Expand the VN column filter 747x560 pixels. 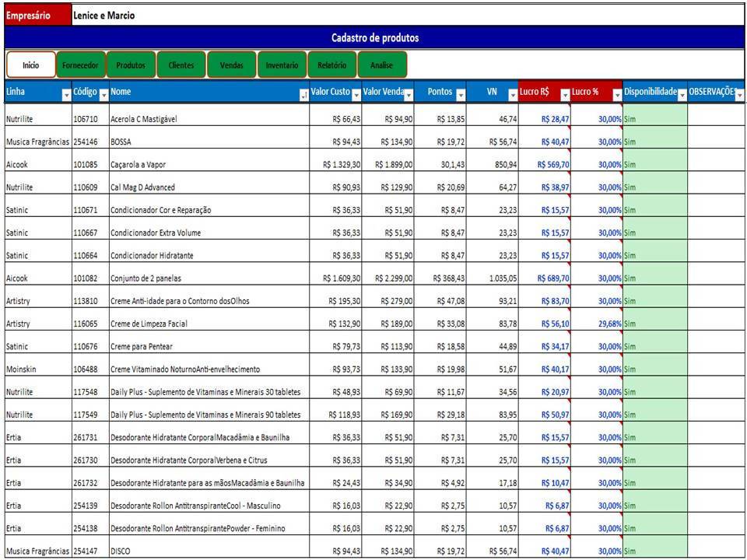(513, 96)
